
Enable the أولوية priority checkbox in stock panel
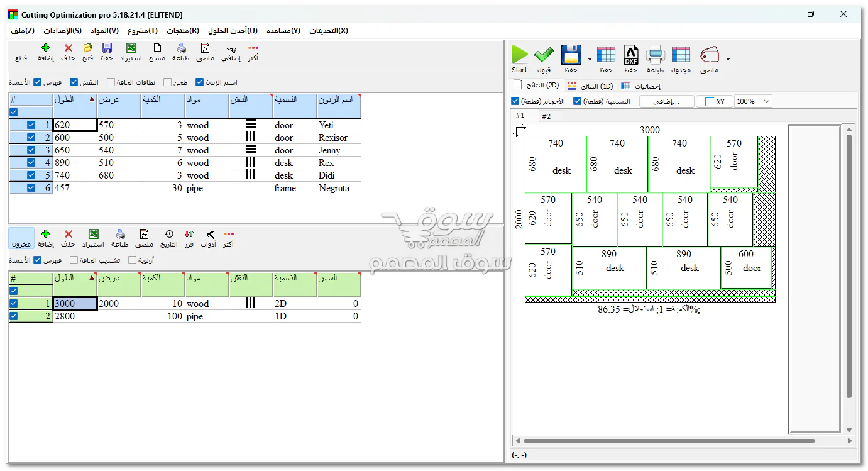(132, 260)
